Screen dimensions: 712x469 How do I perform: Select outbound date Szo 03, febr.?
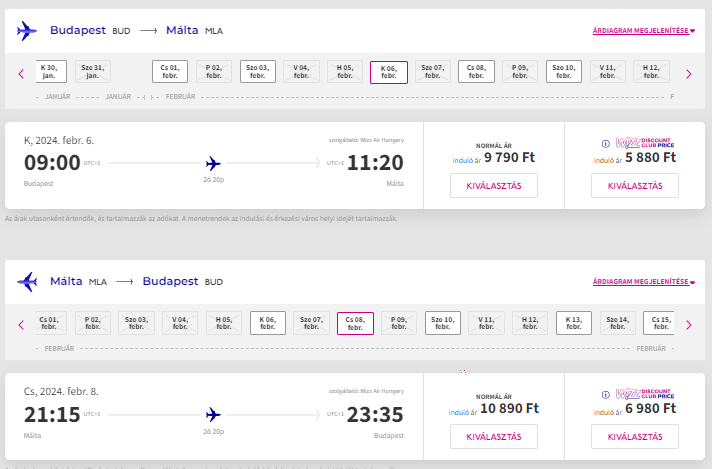click(x=257, y=71)
